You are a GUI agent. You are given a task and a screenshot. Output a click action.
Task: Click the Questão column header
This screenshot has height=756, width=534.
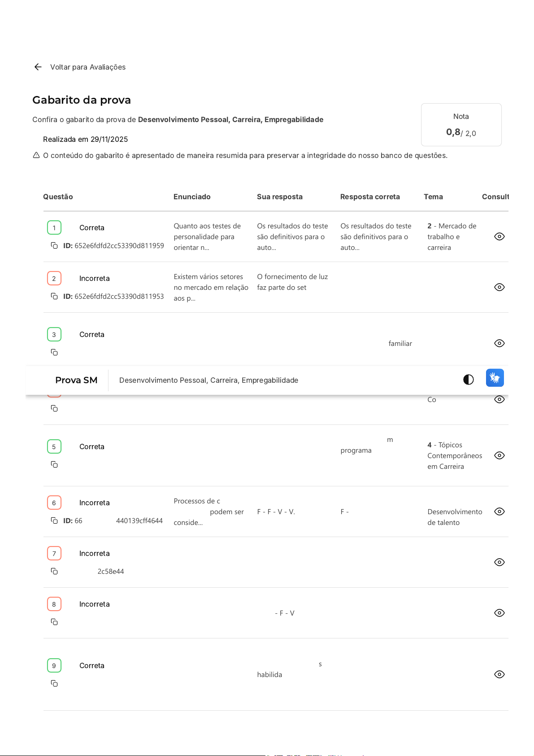(58, 197)
